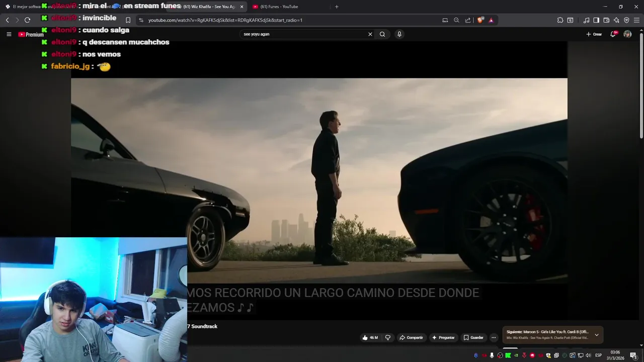The image size is (644, 362).
Task: Open Leo AI sparkle icon in toolbar
Action: (x=616, y=20)
